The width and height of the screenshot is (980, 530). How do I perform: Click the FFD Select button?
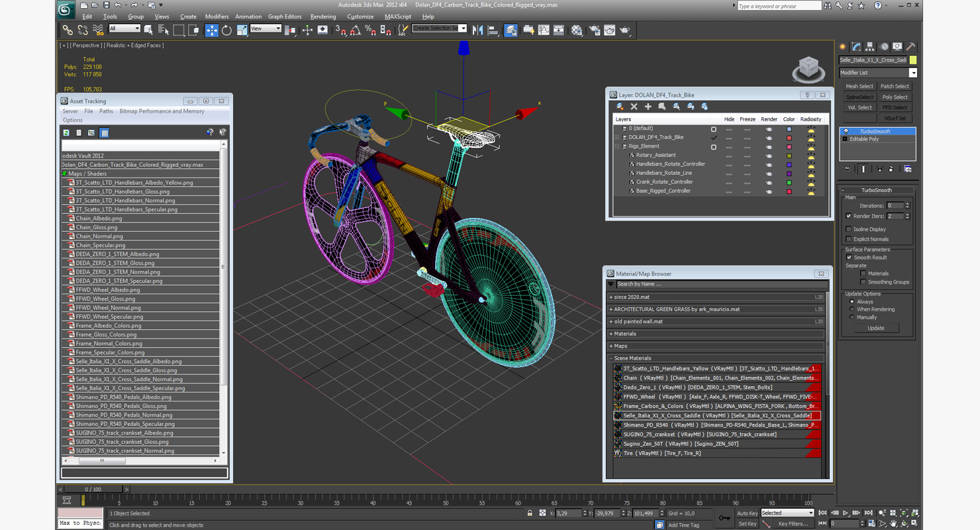click(x=895, y=107)
